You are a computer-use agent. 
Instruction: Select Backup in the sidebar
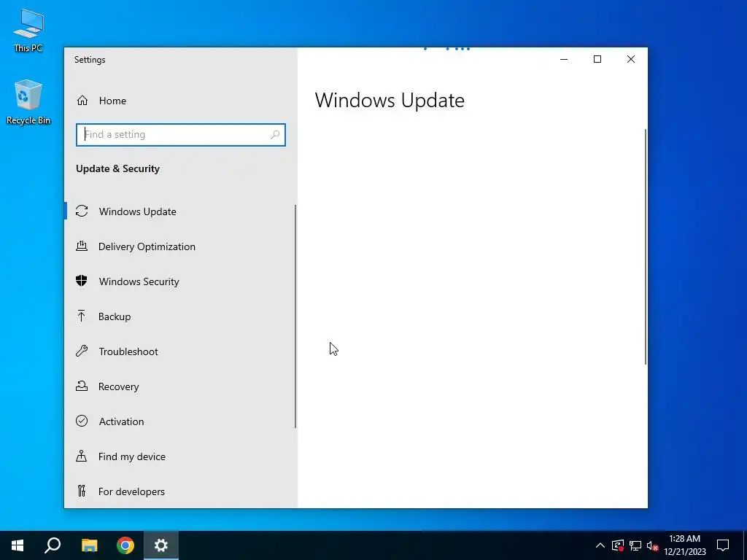[180, 316]
